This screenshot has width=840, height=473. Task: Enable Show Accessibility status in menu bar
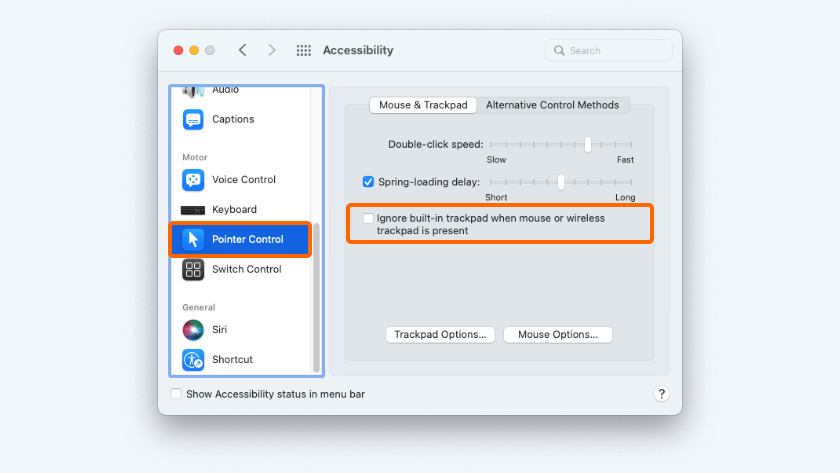point(176,394)
